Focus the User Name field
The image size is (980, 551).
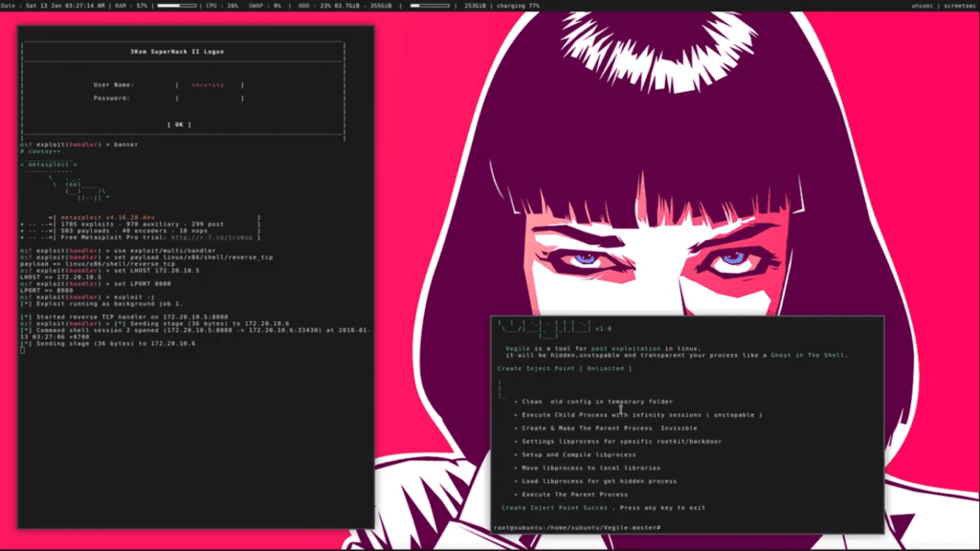[x=209, y=85]
